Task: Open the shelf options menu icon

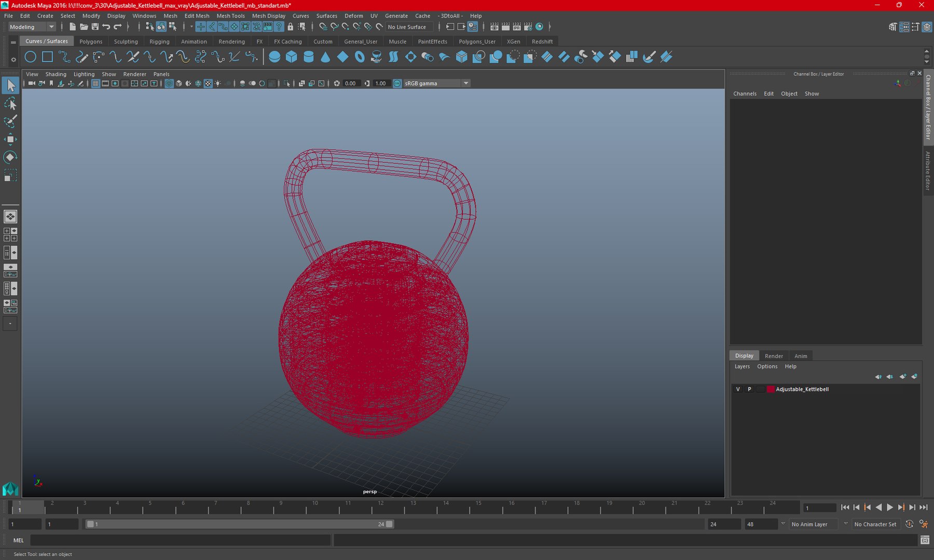Action: 13,60
